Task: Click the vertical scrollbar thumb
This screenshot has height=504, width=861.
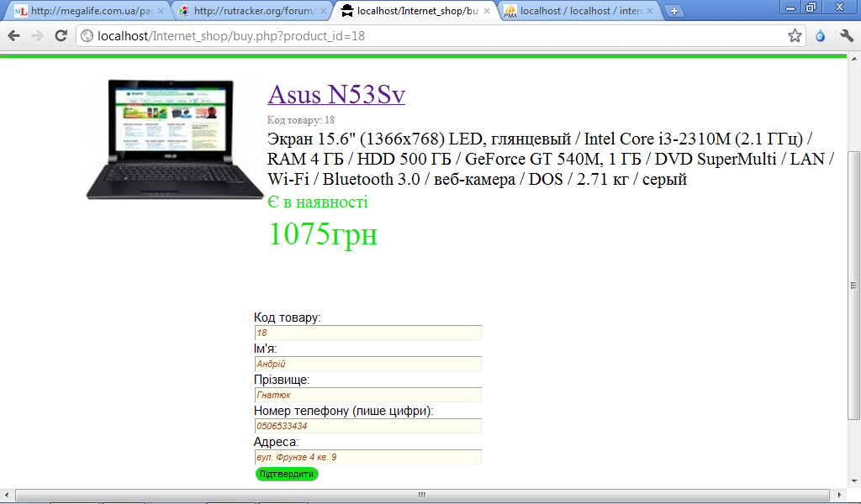Action: tap(854, 285)
